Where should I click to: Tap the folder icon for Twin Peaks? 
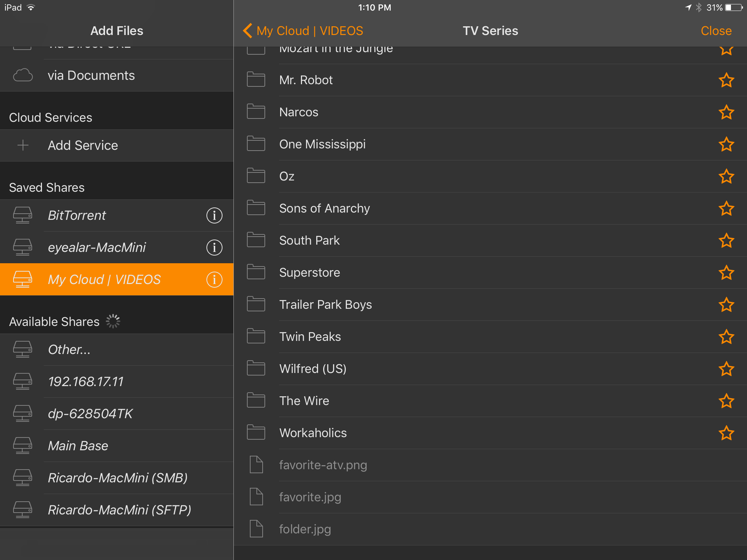256,337
